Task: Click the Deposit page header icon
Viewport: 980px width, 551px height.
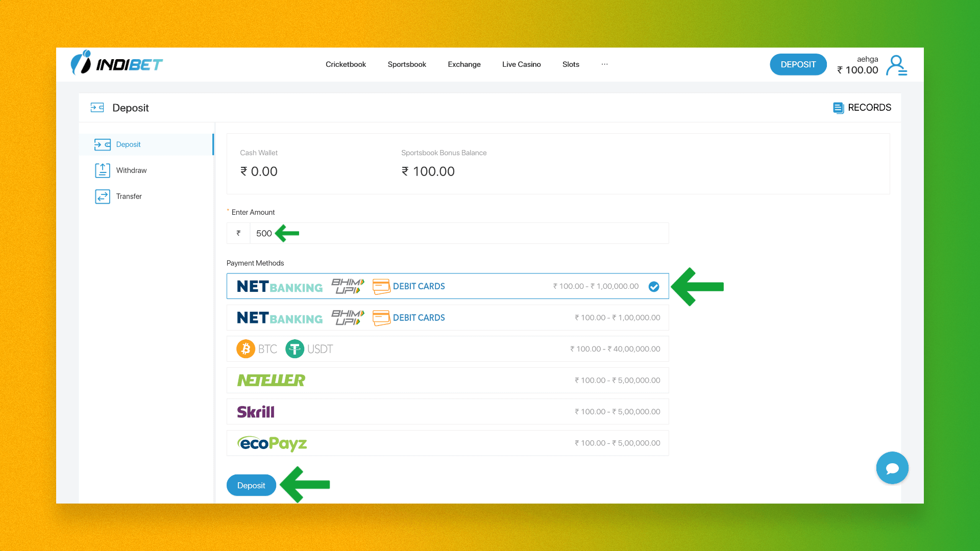Action: point(97,108)
